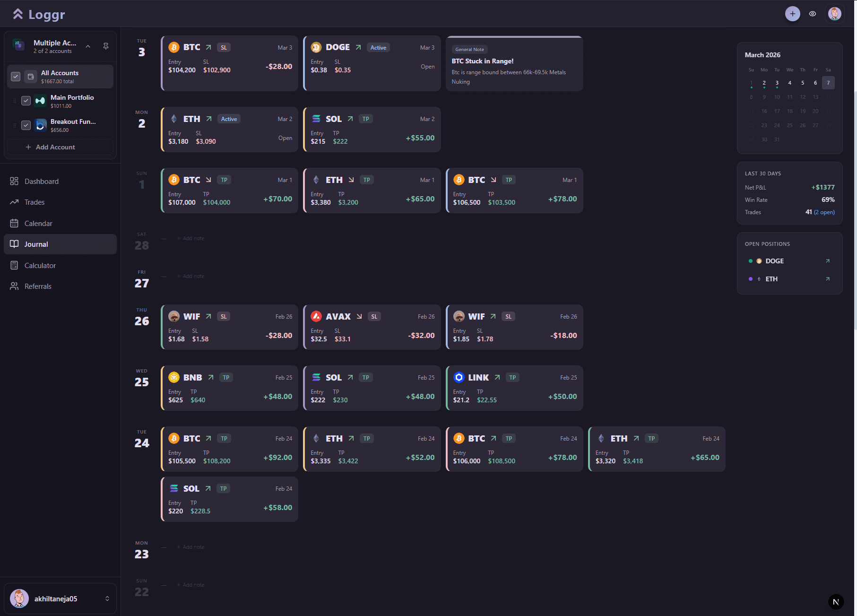Uncheck the Main Portfolio account
Image resolution: width=857 pixels, height=616 pixels.
click(26, 100)
